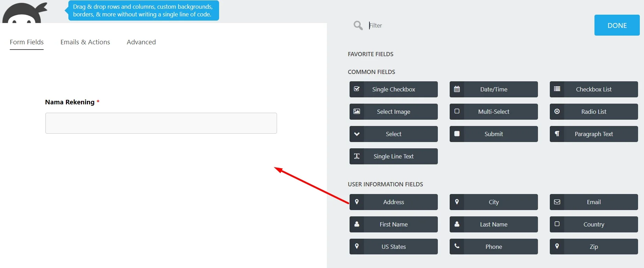Add a City field
This screenshot has width=644, height=268.
point(494,202)
